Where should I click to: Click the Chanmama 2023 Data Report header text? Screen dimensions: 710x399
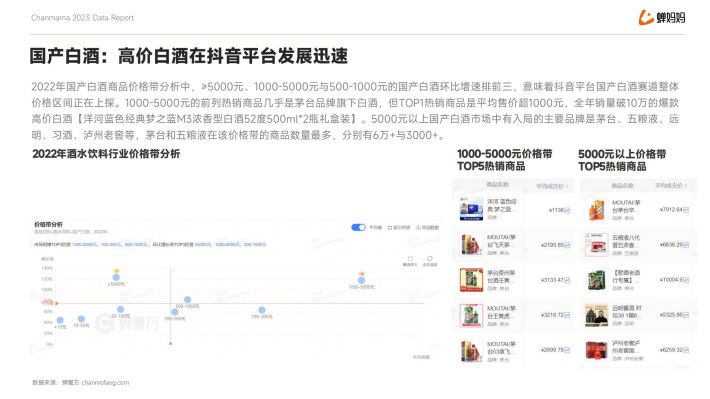coord(82,18)
